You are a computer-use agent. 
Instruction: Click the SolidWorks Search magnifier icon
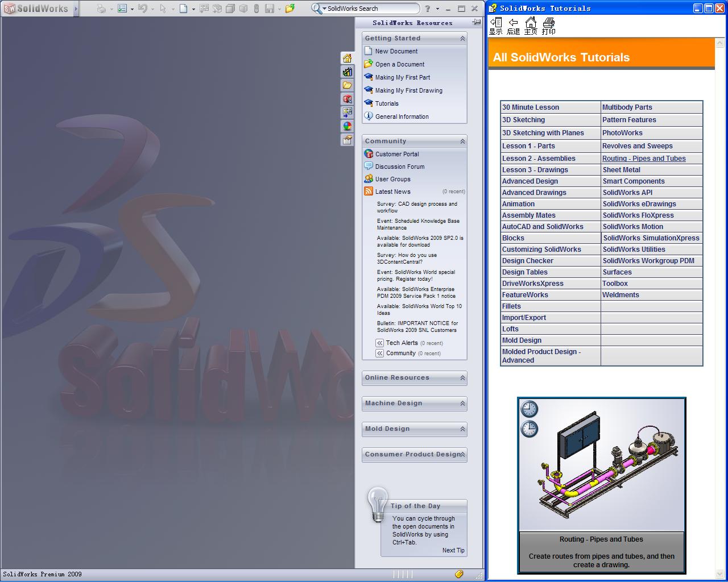[x=316, y=9]
